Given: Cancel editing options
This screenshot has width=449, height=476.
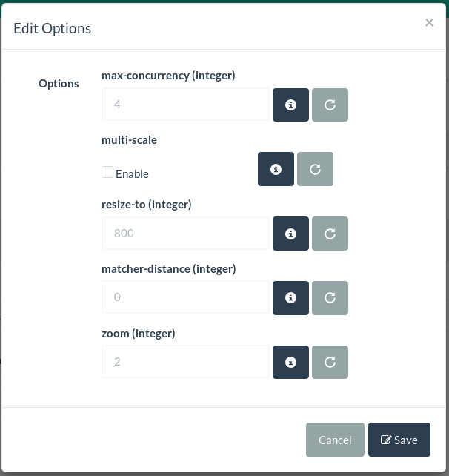Looking at the screenshot, I should 335,440.
